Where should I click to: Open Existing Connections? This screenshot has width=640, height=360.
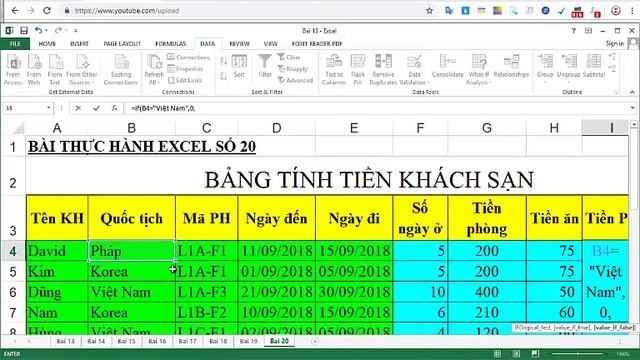click(121, 70)
